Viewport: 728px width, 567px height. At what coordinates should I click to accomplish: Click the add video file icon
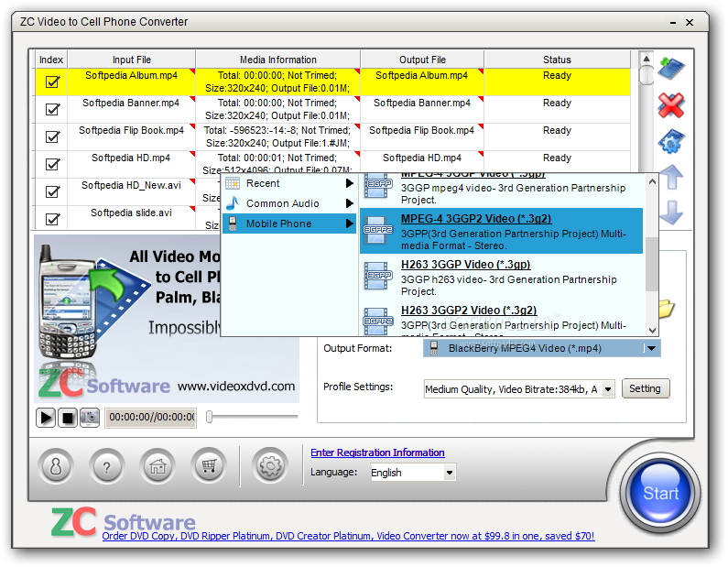tap(671, 68)
